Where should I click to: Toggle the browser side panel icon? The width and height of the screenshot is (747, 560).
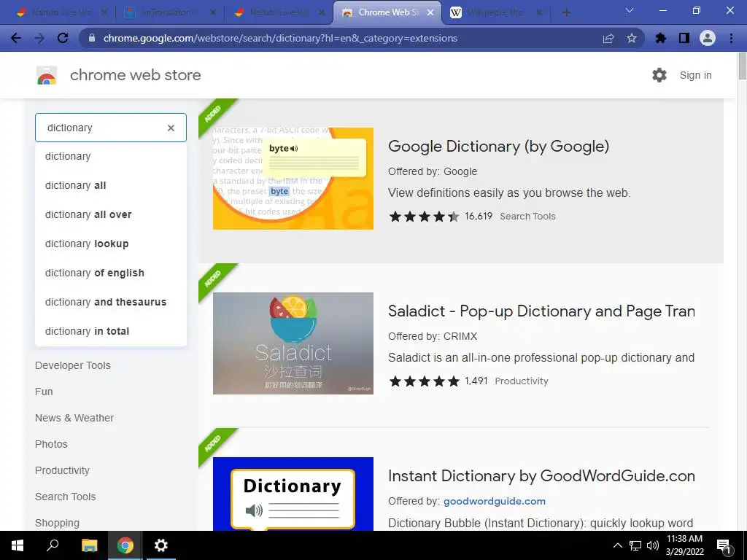click(x=684, y=38)
